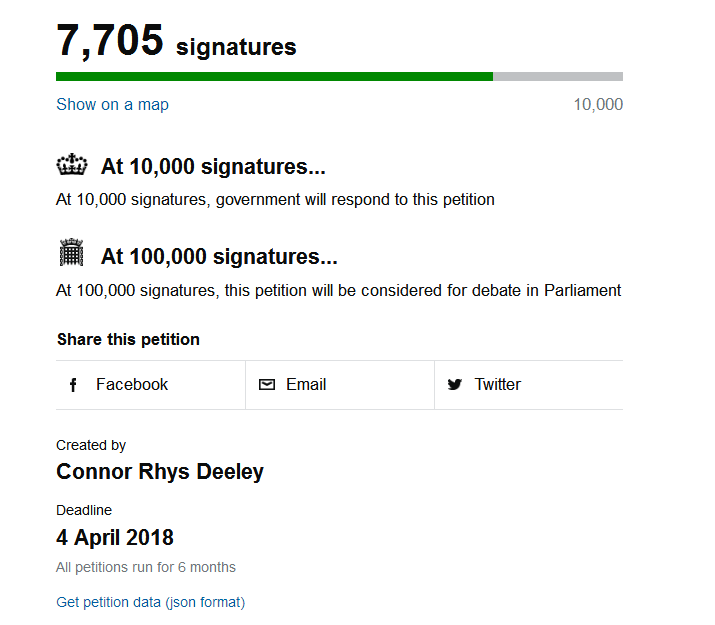Share petition via the Twitter text label
Screen dimensions: 715x625
pyautogui.click(x=497, y=385)
